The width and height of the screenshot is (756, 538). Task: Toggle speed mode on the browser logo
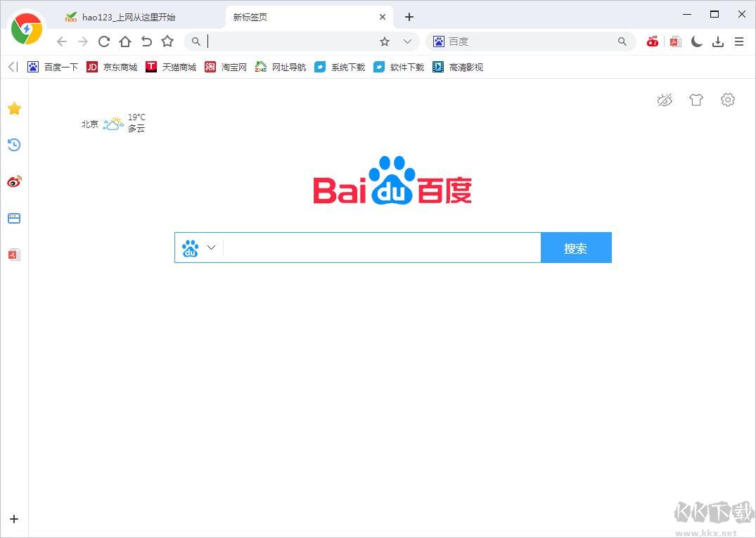point(27,30)
